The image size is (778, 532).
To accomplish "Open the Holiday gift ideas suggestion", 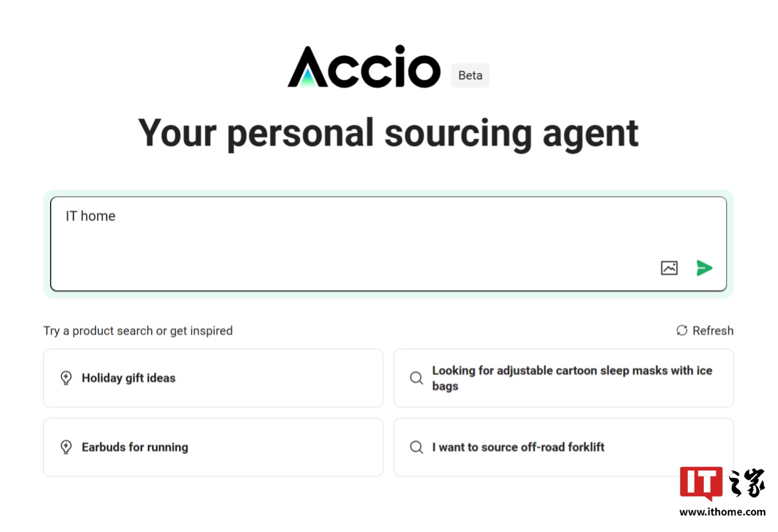I will tap(213, 378).
